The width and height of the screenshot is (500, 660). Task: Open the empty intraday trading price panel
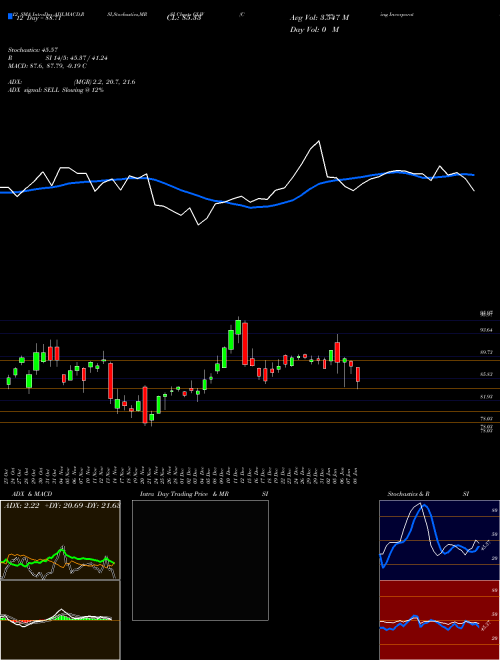tap(200, 560)
